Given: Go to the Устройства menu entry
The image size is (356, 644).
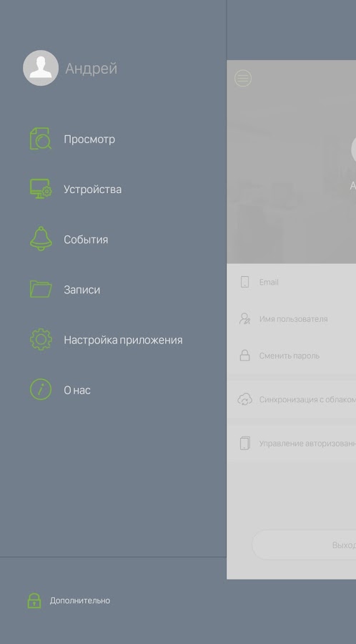Looking at the screenshot, I should click(92, 190).
